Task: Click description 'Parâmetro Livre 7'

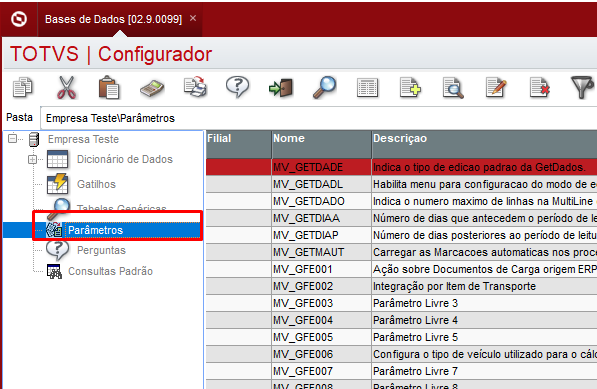Action: (x=415, y=371)
